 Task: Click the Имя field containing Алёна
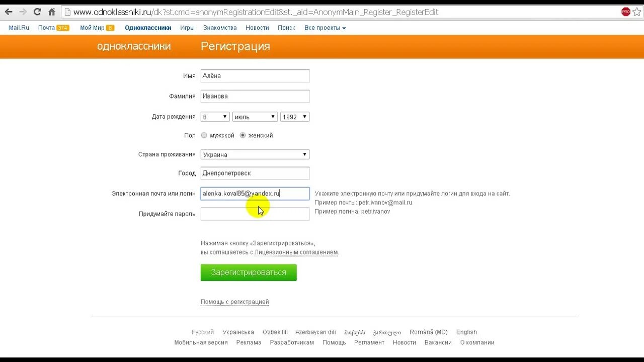pos(255,76)
